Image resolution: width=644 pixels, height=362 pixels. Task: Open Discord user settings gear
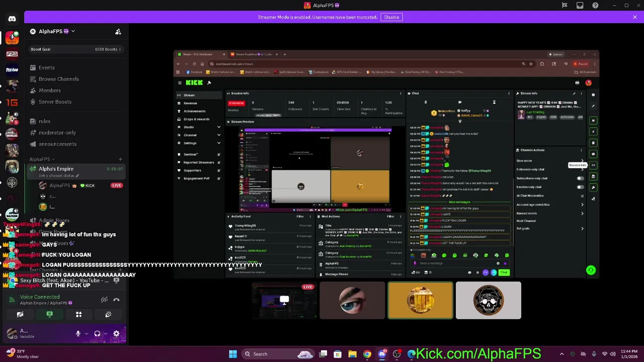pos(116,333)
